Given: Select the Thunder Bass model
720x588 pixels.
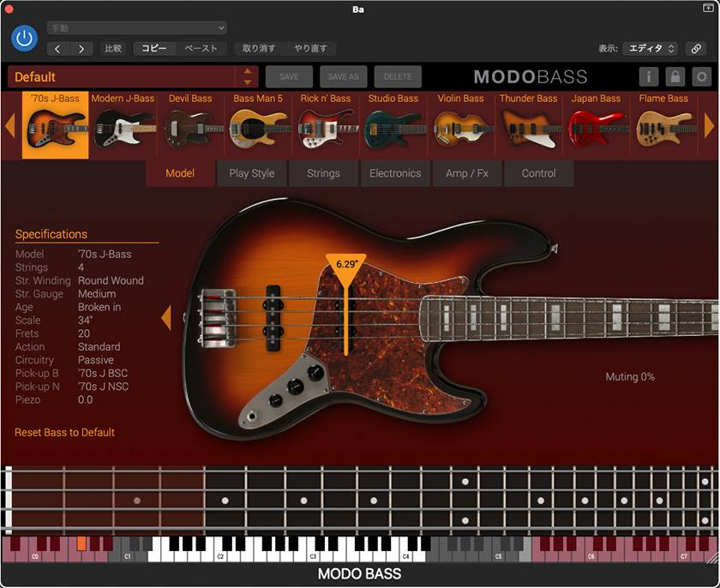Looking at the screenshot, I should (529, 125).
